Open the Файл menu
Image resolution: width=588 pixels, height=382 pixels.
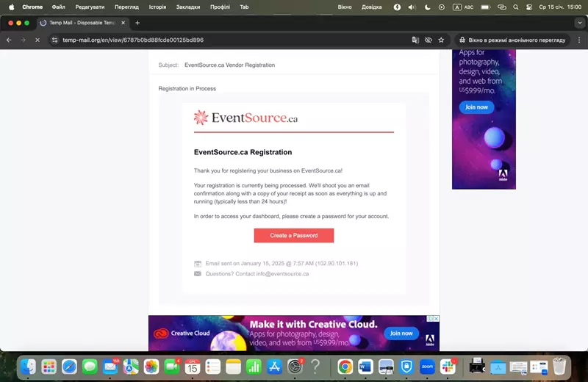coord(59,7)
